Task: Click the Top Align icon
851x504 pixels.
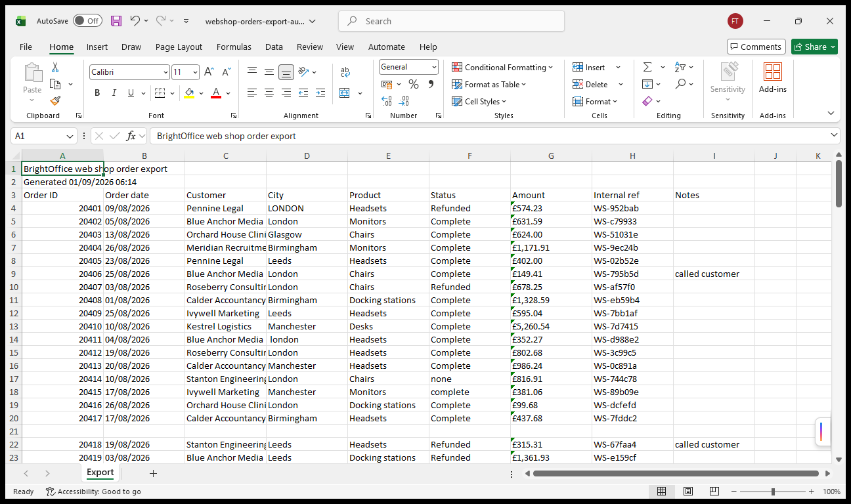Action: (x=252, y=72)
